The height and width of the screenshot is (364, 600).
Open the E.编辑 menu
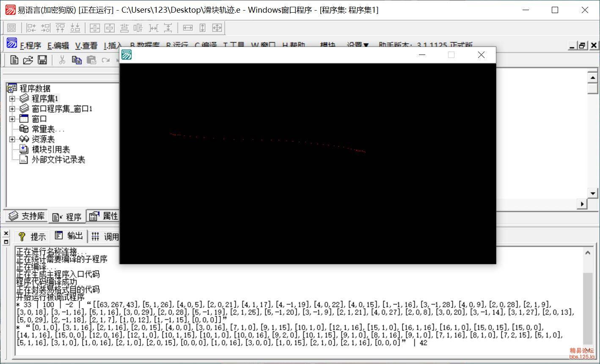(x=58, y=46)
